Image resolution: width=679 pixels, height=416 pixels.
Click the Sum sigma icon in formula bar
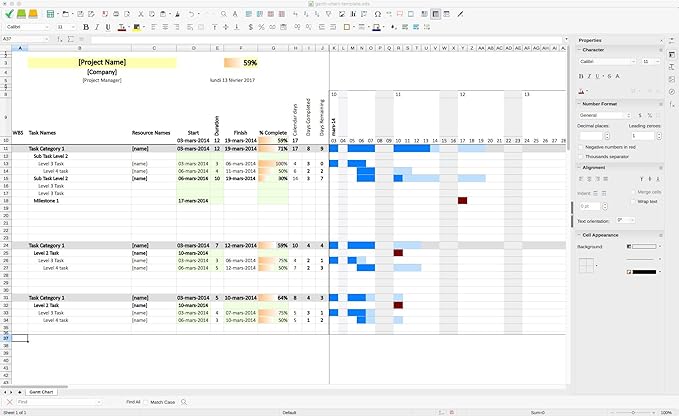pyautogui.click(x=71, y=39)
